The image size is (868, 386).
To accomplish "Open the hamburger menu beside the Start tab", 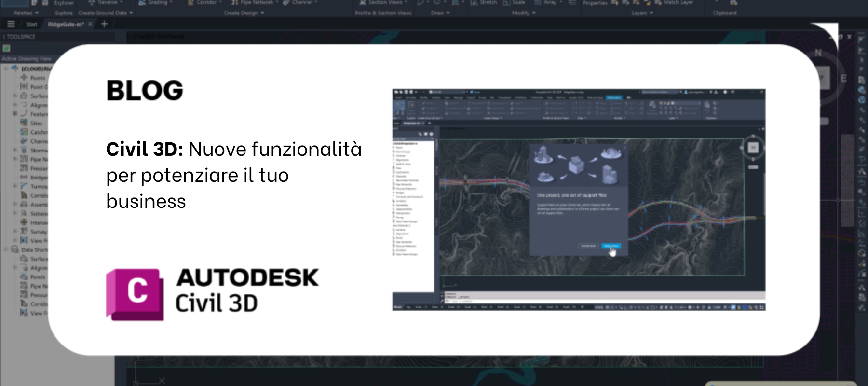I will [11, 24].
